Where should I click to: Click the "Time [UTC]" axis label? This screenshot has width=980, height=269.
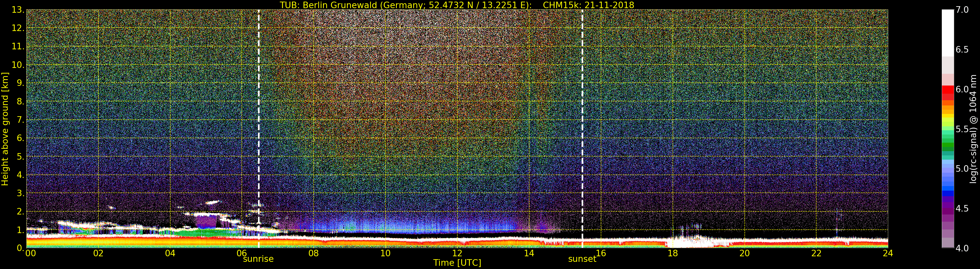point(457,263)
